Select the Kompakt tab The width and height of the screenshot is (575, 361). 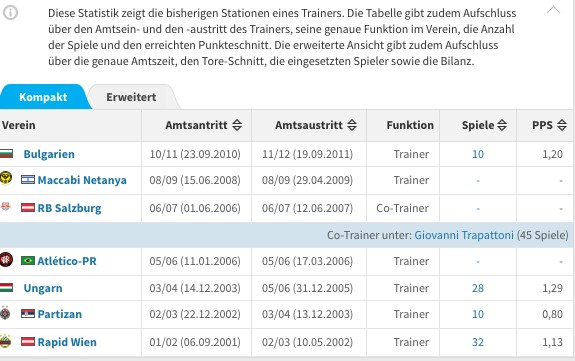[x=43, y=97]
